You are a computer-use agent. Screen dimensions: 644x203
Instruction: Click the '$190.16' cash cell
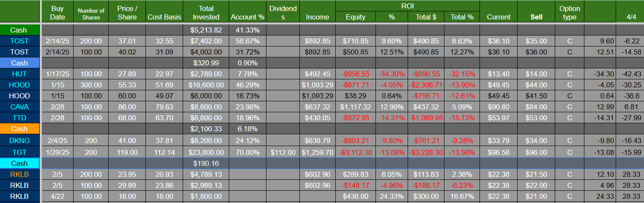pyautogui.click(x=206, y=163)
